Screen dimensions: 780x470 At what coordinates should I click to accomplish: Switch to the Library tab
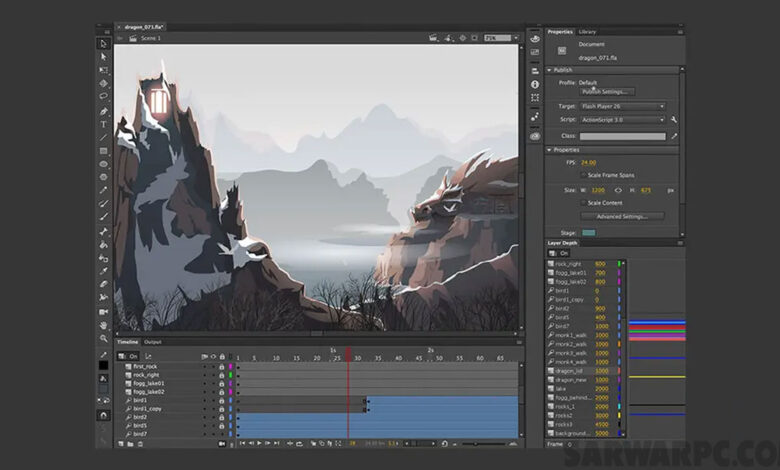click(x=587, y=32)
